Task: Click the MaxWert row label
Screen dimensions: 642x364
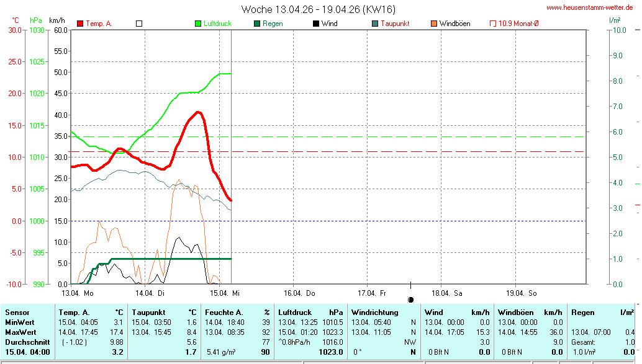Action: pos(21,332)
